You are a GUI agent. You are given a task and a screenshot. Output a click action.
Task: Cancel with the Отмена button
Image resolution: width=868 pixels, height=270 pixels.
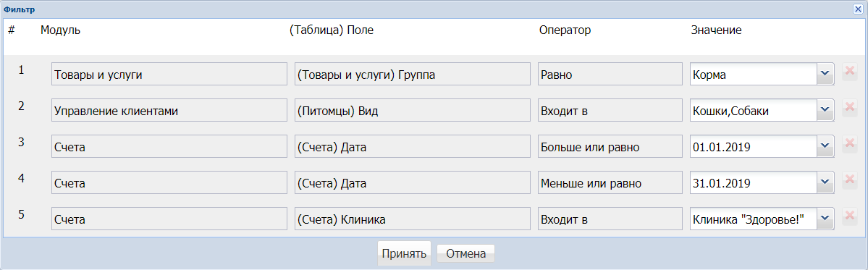pyautogui.click(x=466, y=254)
